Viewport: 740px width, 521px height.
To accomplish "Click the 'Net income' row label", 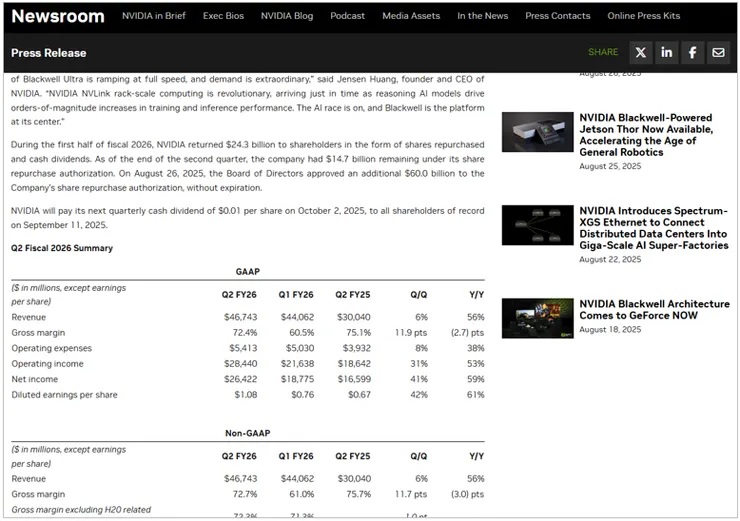I will pyautogui.click(x=35, y=379).
